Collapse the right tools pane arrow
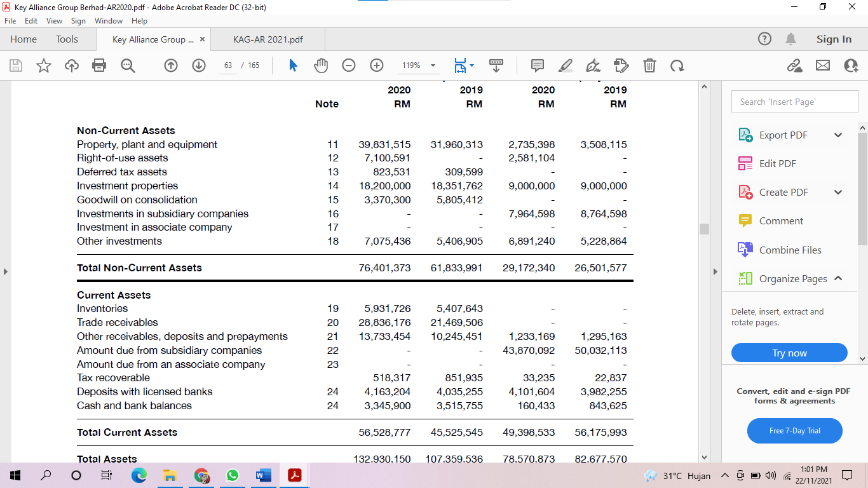This screenshot has height=488, width=868. point(715,271)
